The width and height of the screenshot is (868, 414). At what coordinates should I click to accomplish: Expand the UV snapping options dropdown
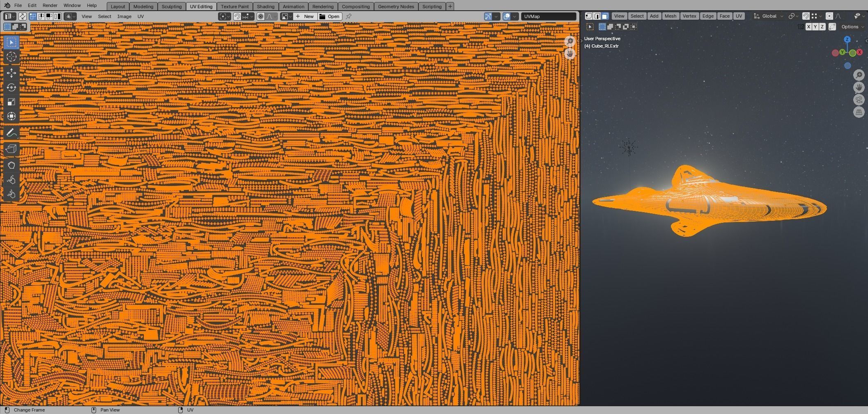[x=248, y=16]
